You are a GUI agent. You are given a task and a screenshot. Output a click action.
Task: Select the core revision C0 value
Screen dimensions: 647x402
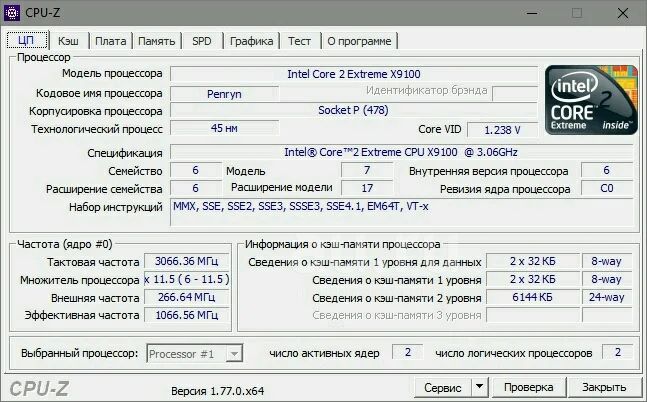pos(607,188)
